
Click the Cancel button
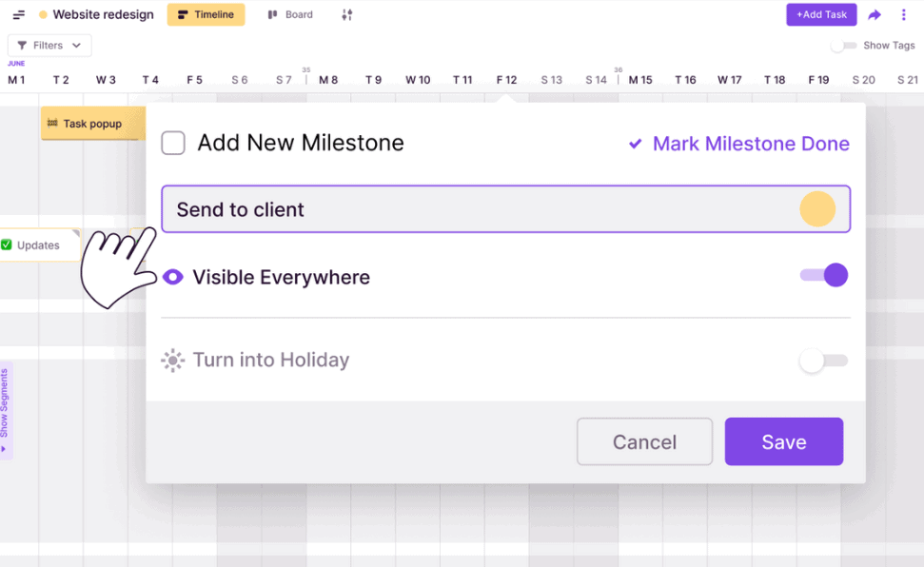click(644, 441)
